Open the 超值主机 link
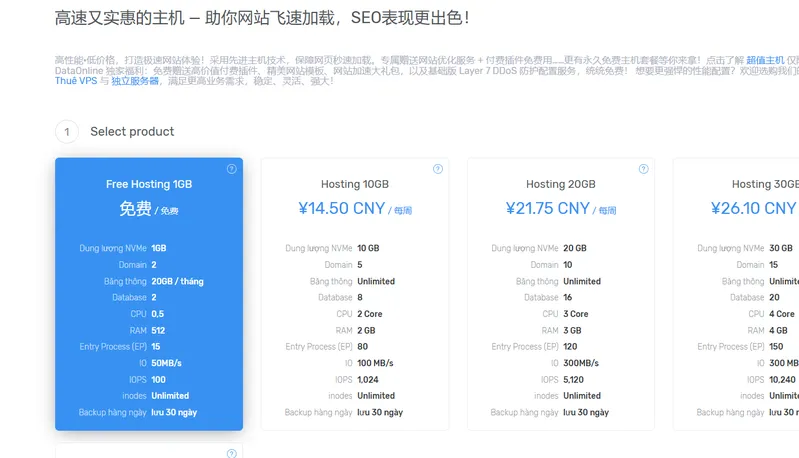The height and width of the screenshot is (458, 799). point(765,60)
